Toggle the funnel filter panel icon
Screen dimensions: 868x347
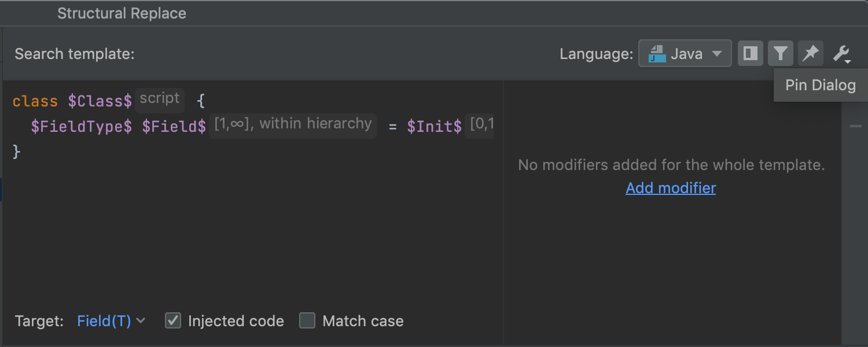pos(780,54)
